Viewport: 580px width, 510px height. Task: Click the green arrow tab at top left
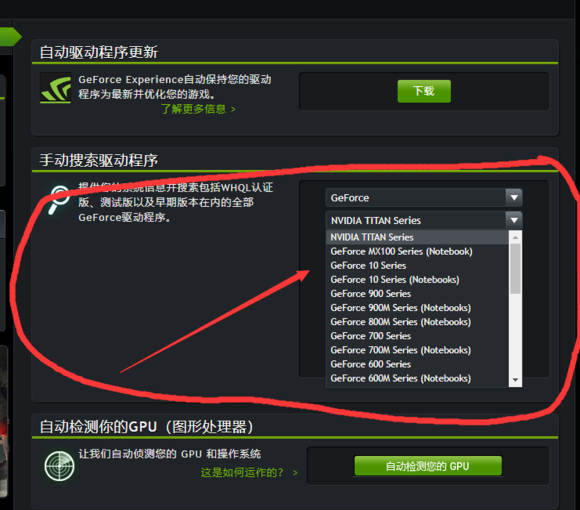tap(9, 37)
